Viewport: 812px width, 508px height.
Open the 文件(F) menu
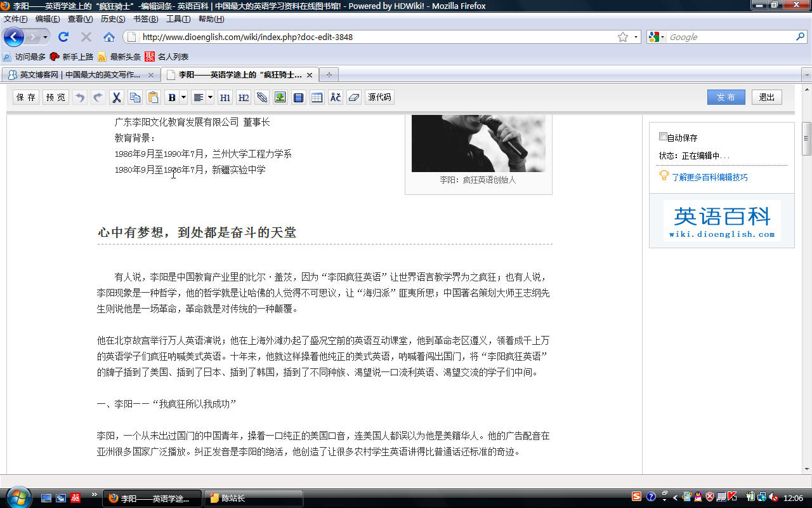(15, 19)
